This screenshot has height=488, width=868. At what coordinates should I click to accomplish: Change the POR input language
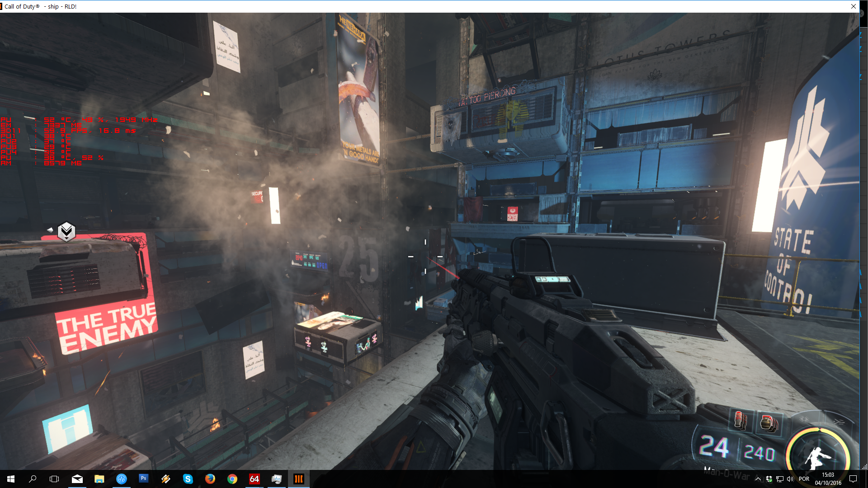[804, 479]
